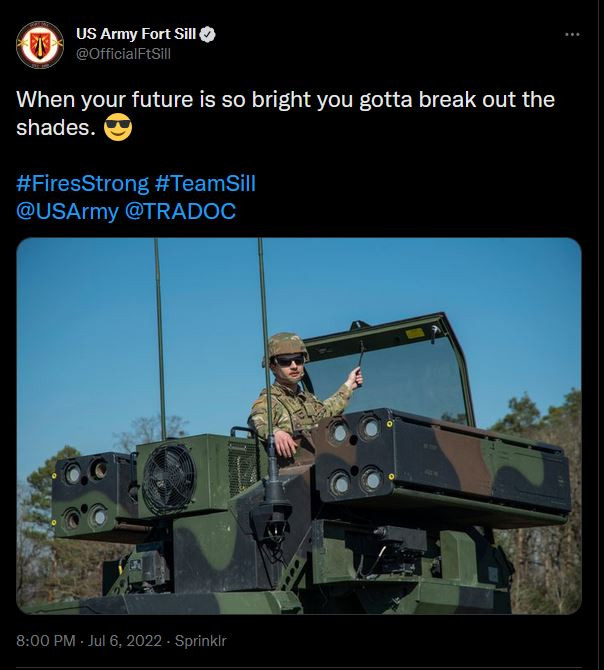Open the #TeamSill hashtag
The width and height of the screenshot is (604, 670).
pos(205,184)
